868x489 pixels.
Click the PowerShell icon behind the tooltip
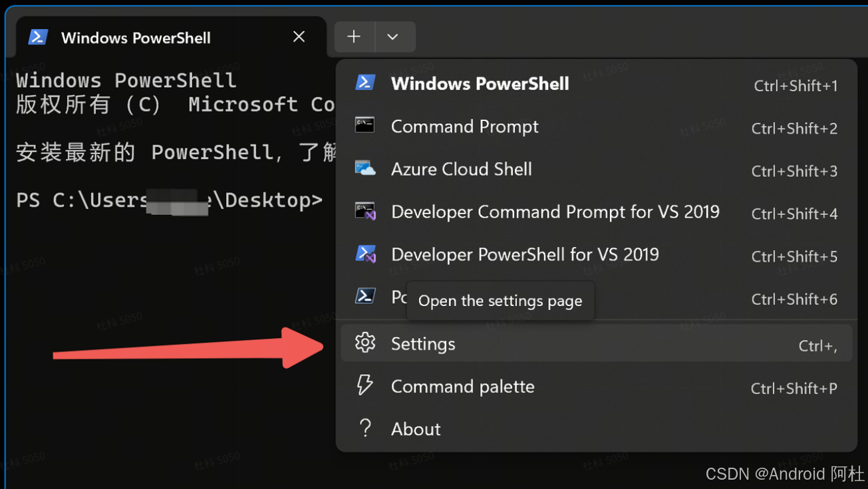click(365, 296)
